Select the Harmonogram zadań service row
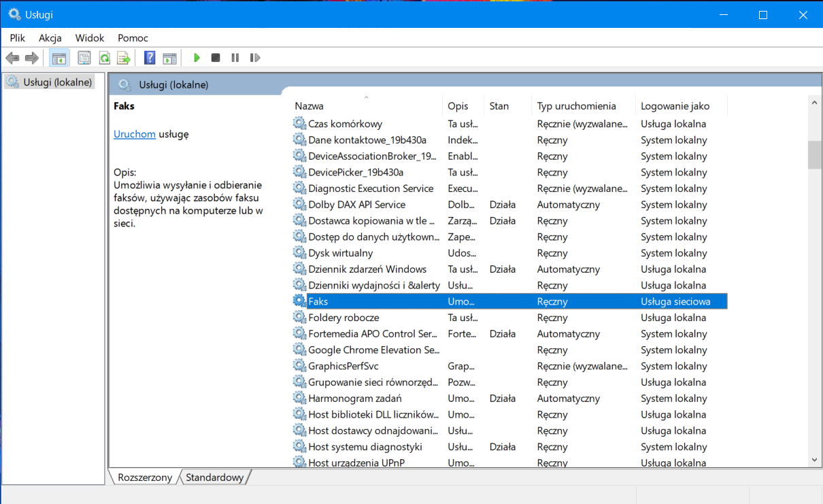 [x=354, y=399]
